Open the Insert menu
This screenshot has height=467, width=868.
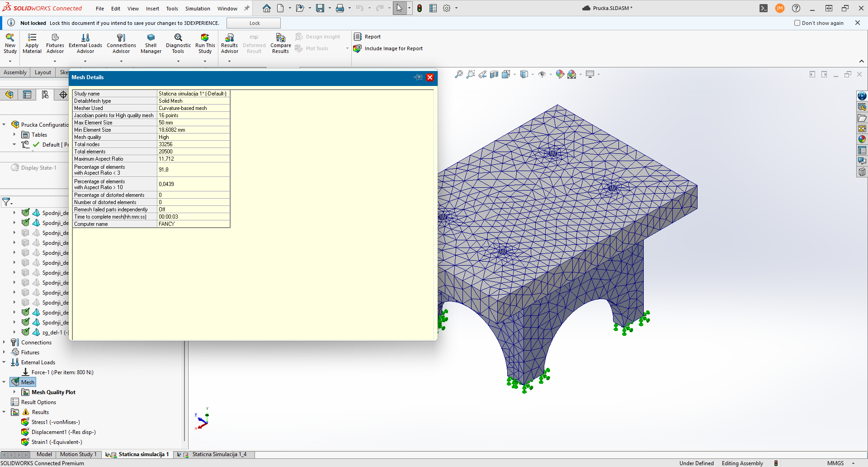[152, 9]
